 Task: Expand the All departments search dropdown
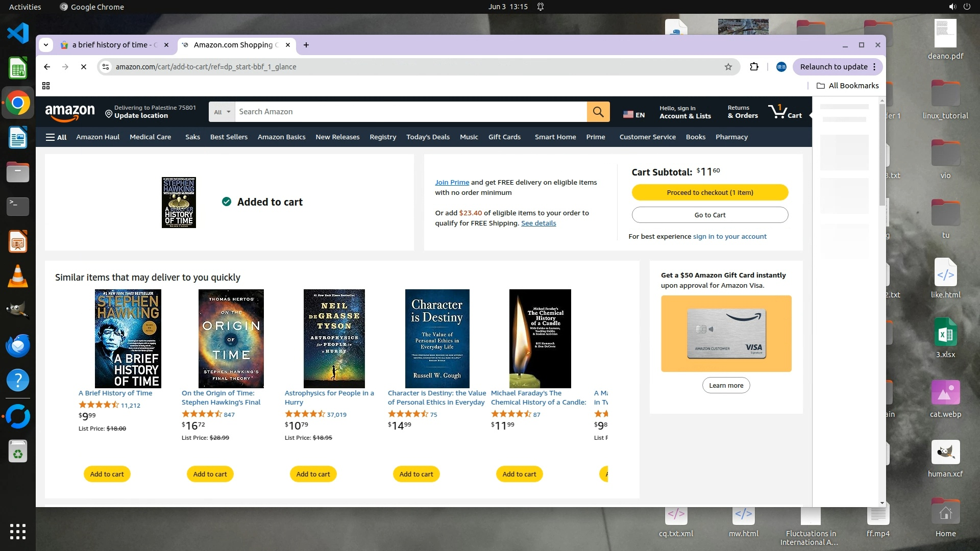(x=222, y=112)
